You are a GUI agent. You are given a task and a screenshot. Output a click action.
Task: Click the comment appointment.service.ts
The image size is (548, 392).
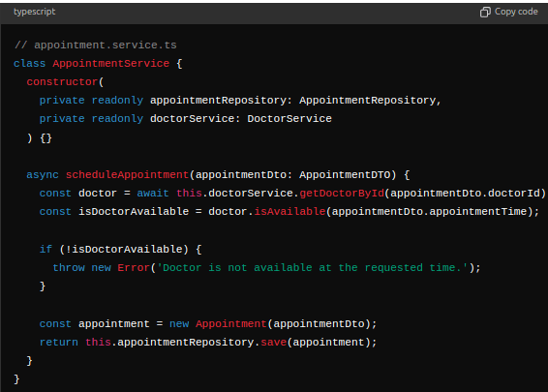click(x=96, y=45)
